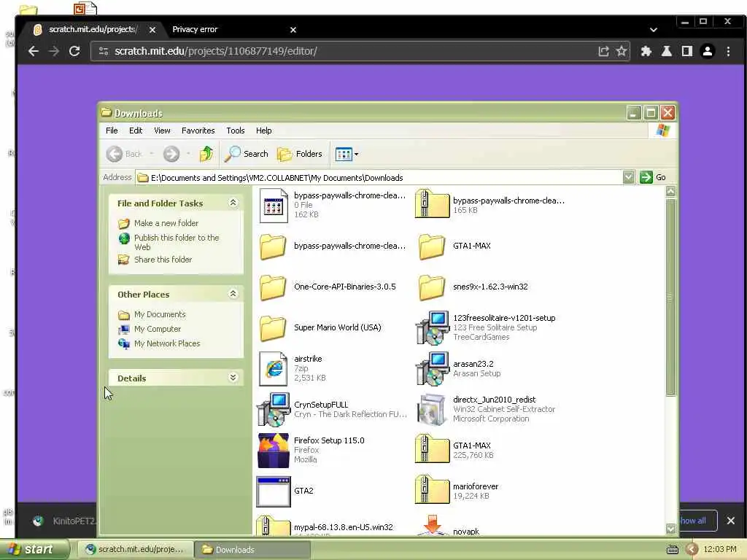
Task: Select the bypass-paywalls 162 KB file icon
Action: point(274,206)
